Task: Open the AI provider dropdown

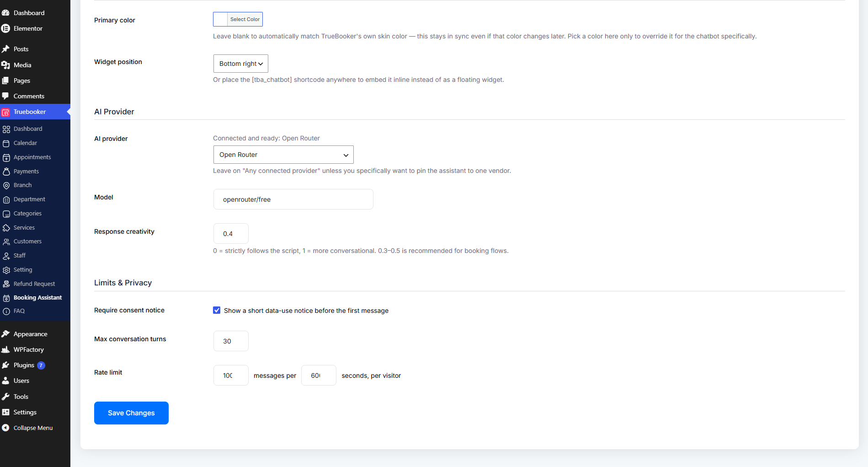Action: point(283,155)
